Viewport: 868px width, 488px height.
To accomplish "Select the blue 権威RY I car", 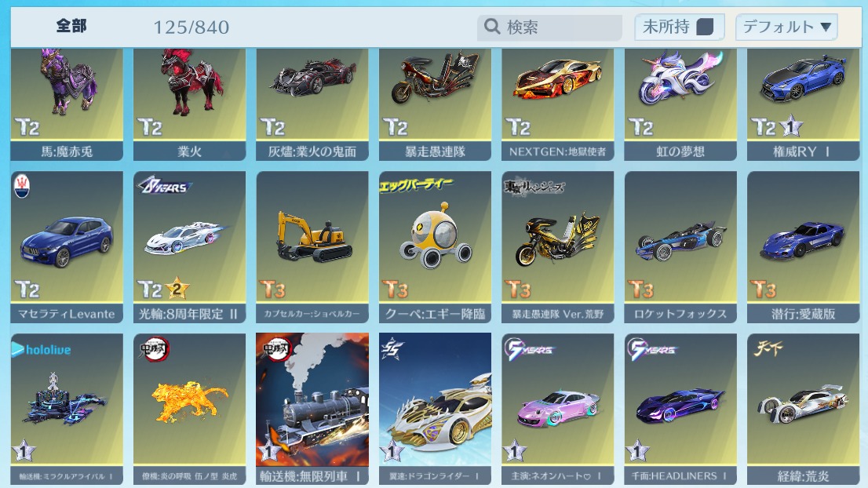I will pos(803,104).
